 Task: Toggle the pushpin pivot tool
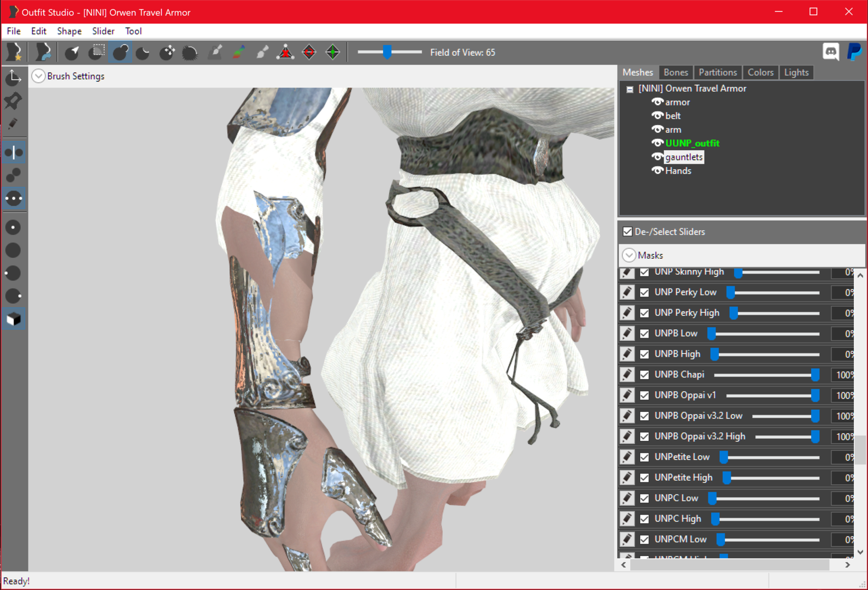point(14,101)
